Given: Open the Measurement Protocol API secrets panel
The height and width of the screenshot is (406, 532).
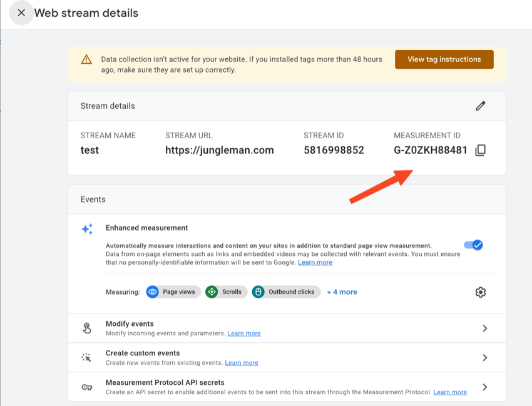Looking at the screenshot, I should tap(485, 386).
